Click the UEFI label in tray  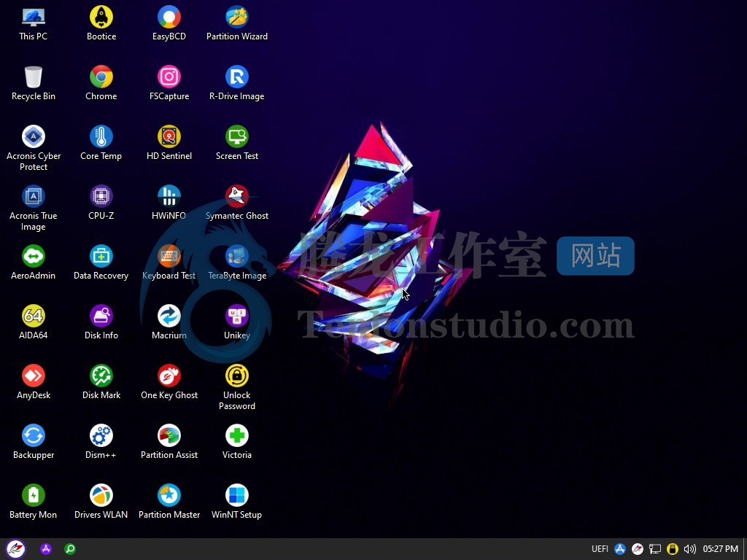[x=600, y=549]
